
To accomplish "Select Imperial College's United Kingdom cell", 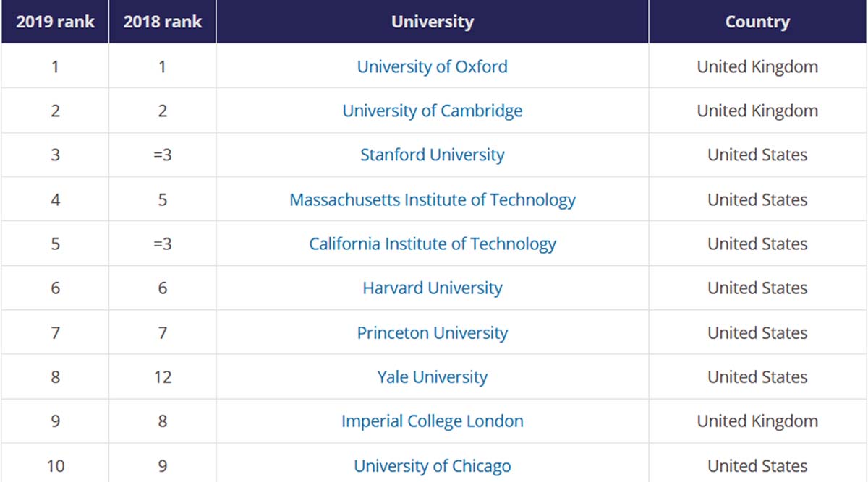I will click(x=757, y=421).
